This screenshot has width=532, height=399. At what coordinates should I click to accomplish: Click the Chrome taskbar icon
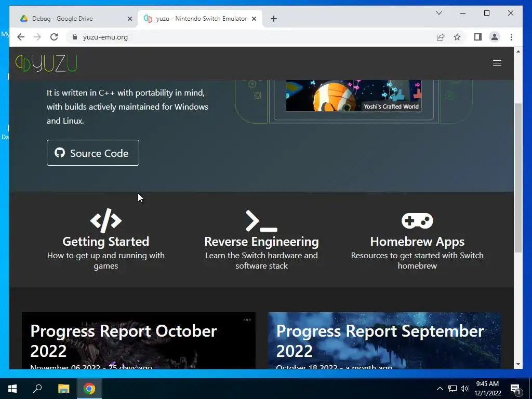point(89,389)
